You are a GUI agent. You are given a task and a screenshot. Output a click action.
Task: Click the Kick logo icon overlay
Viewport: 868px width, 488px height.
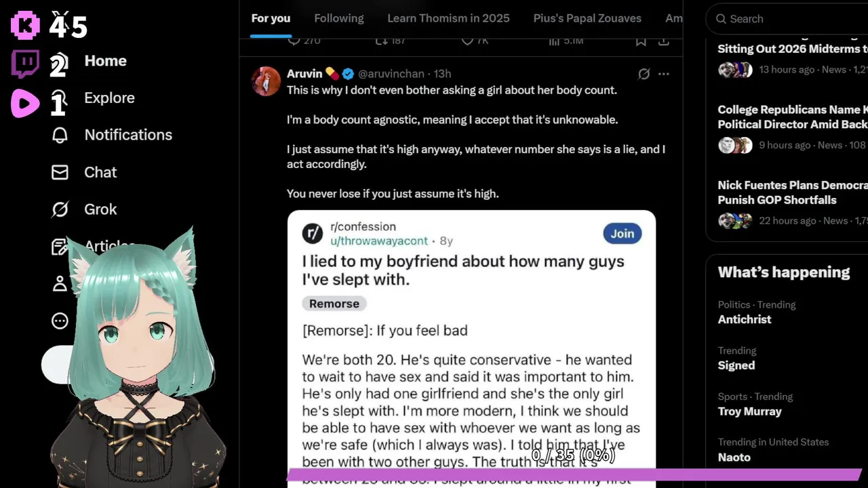[25, 25]
